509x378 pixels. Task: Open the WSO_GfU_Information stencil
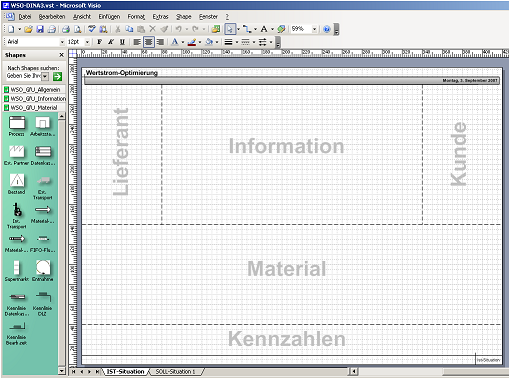tap(35, 99)
